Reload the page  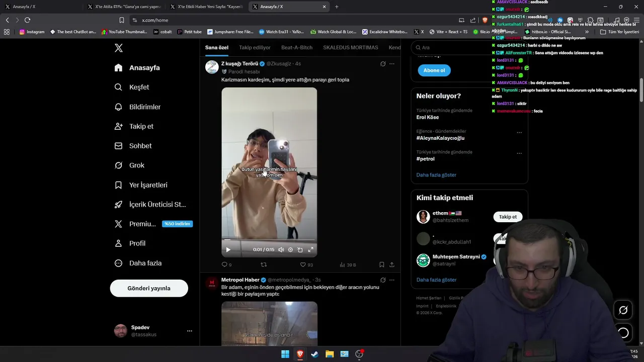(x=27, y=20)
